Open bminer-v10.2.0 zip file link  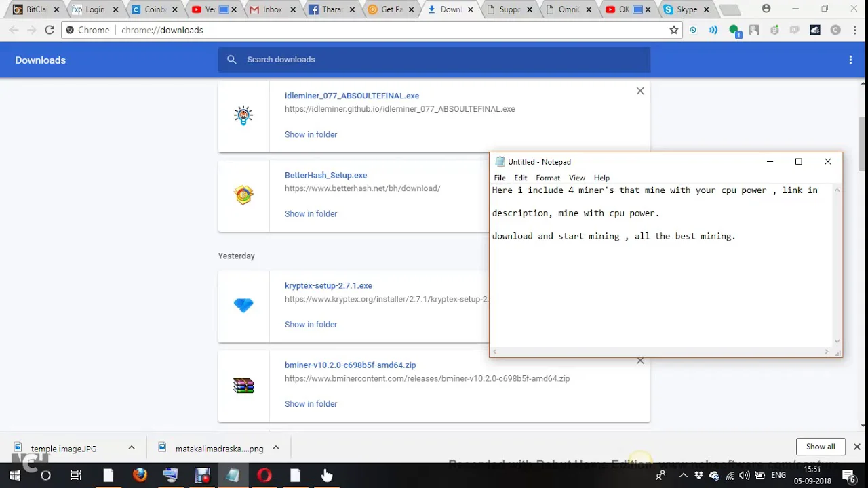351,365
